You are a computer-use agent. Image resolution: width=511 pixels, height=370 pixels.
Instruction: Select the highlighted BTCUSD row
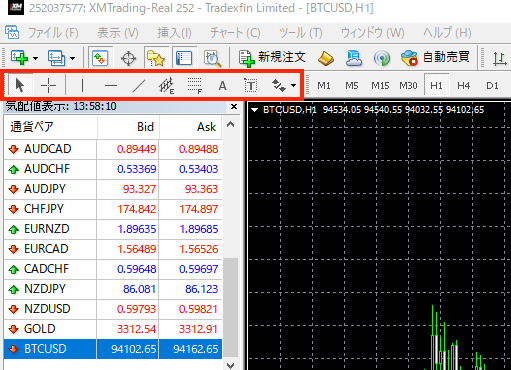point(113,349)
